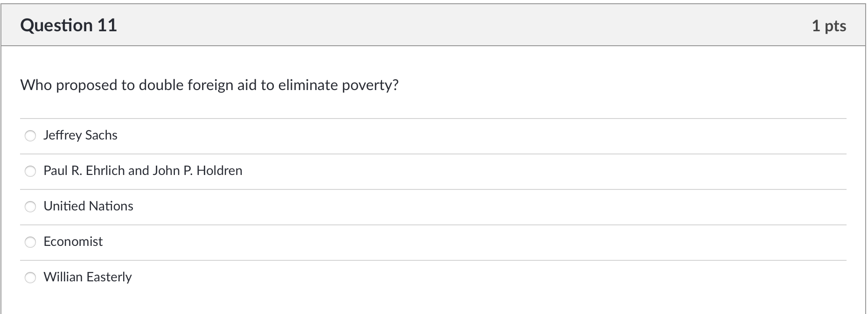Image resolution: width=868 pixels, height=314 pixels.
Task: Select the Jeffrey Sachs radio button
Action: 30,136
